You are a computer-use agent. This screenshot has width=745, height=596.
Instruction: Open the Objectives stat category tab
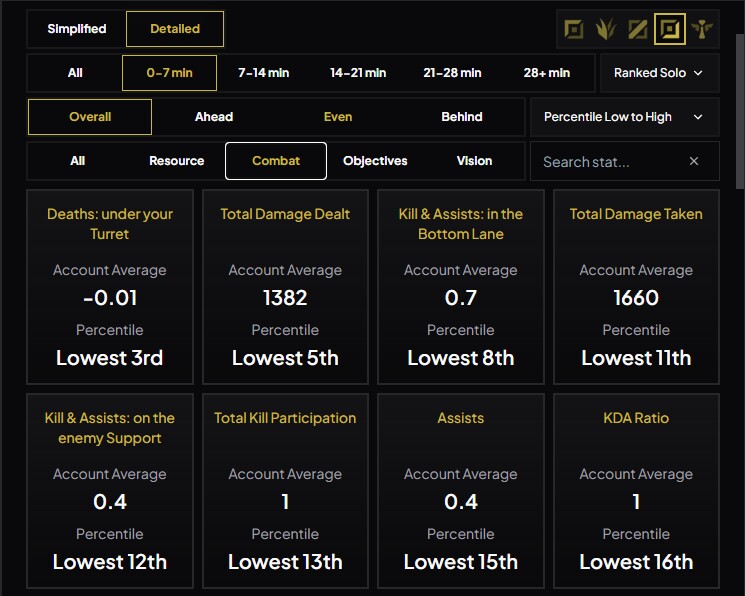pos(375,161)
